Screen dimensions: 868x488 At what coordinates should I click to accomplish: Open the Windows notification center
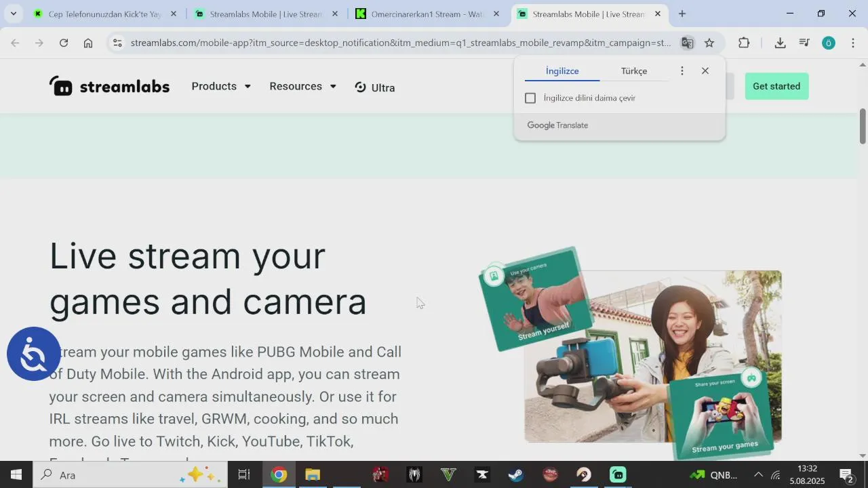(x=846, y=474)
